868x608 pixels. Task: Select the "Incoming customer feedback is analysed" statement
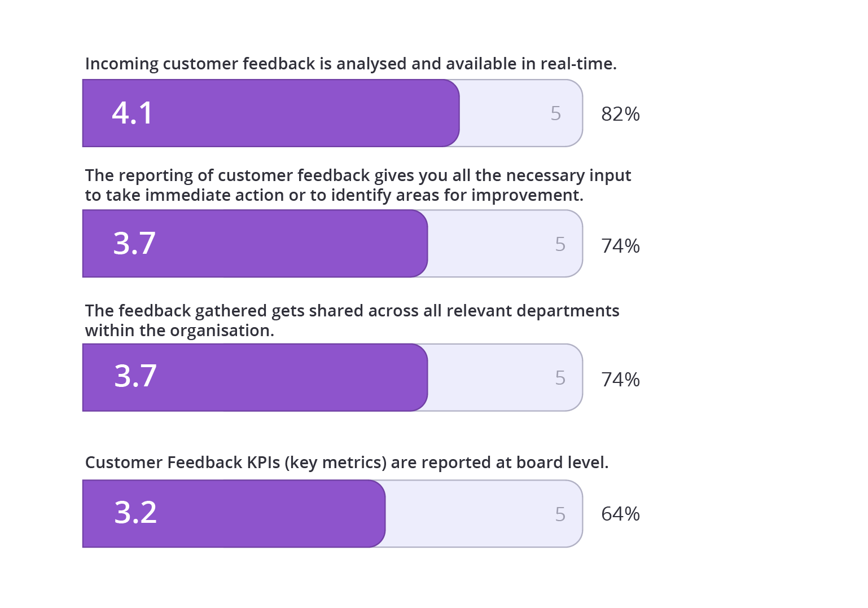(x=350, y=64)
